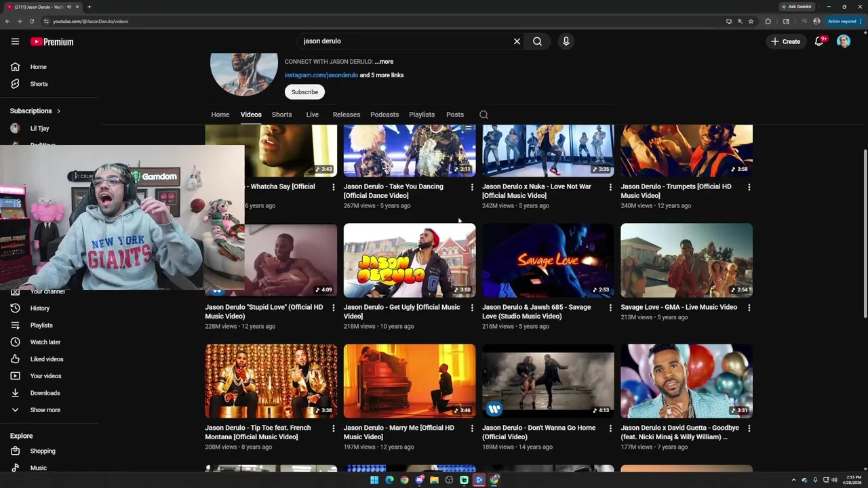Open new browser tab plus button
868x488 pixels.
pos(89,7)
